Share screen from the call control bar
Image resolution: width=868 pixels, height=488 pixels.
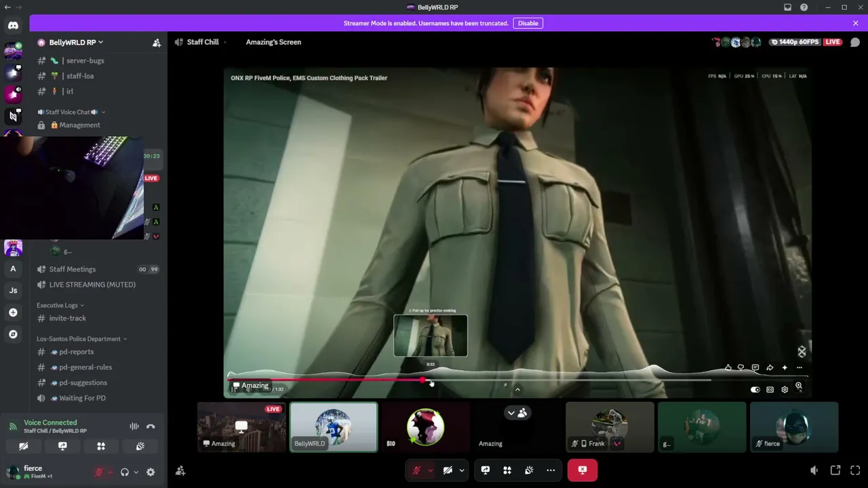pyautogui.click(x=486, y=470)
